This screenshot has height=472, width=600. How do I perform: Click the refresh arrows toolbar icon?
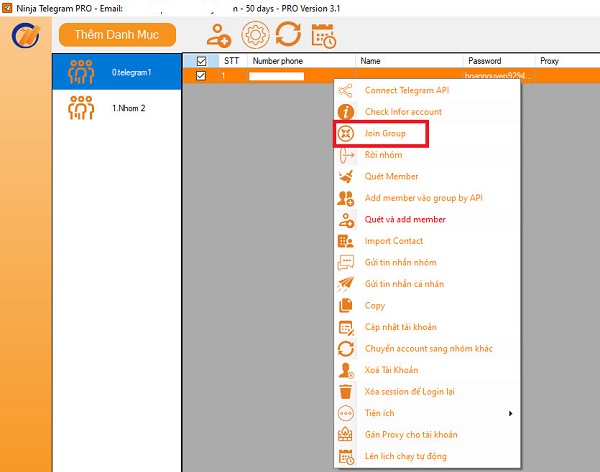coord(289,34)
